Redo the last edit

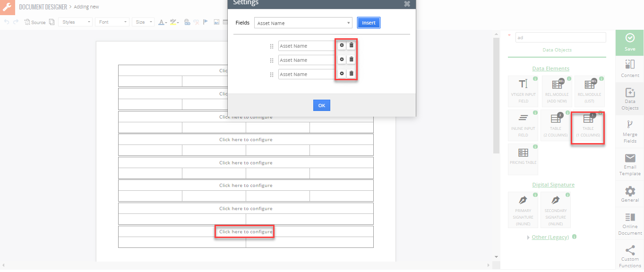[16, 22]
